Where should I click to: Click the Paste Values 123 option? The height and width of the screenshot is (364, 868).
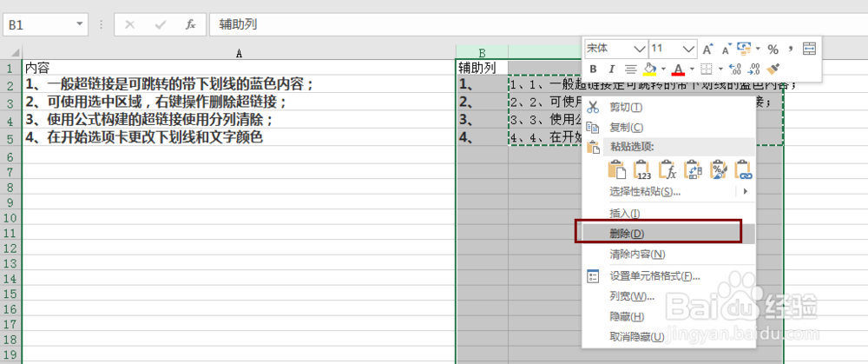pos(642,169)
